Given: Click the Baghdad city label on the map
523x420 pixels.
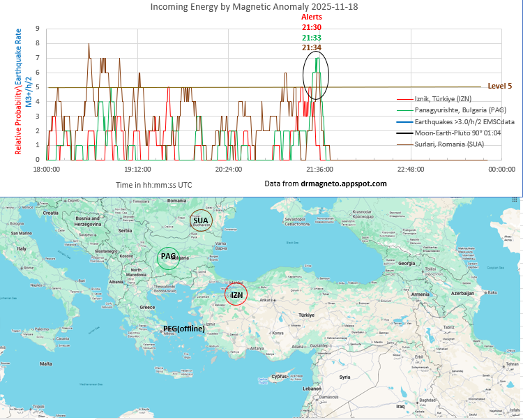Looking at the screenshot, I should [x=427, y=400].
